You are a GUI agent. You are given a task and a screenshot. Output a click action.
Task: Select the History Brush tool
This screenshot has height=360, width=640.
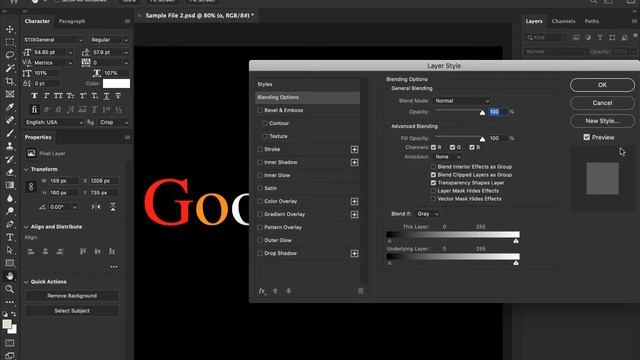pyautogui.click(x=10, y=159)
